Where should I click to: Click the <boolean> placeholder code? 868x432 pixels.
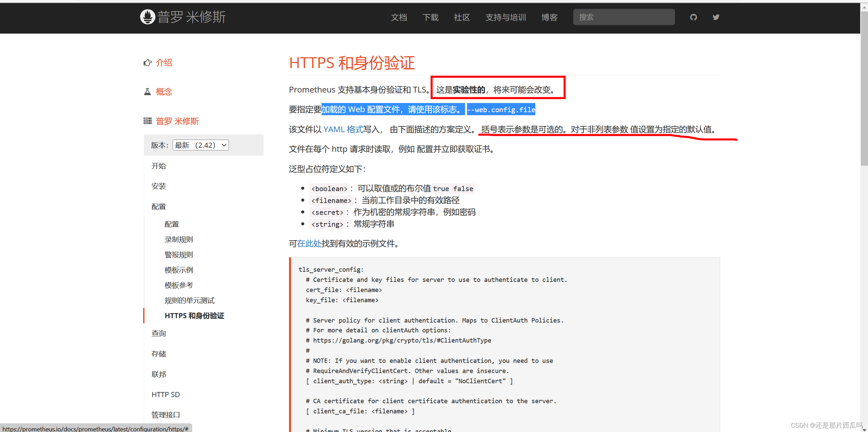click(x=329, y=189)
